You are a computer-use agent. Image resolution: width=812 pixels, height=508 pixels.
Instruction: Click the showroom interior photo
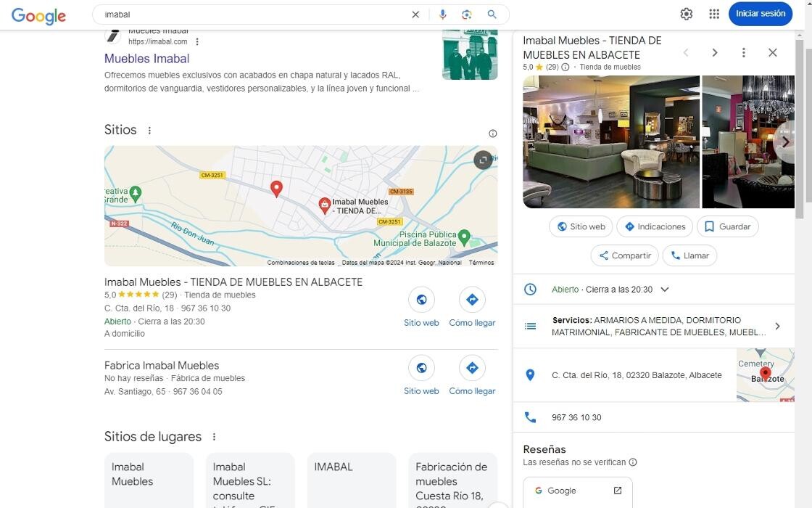(610, 142)
